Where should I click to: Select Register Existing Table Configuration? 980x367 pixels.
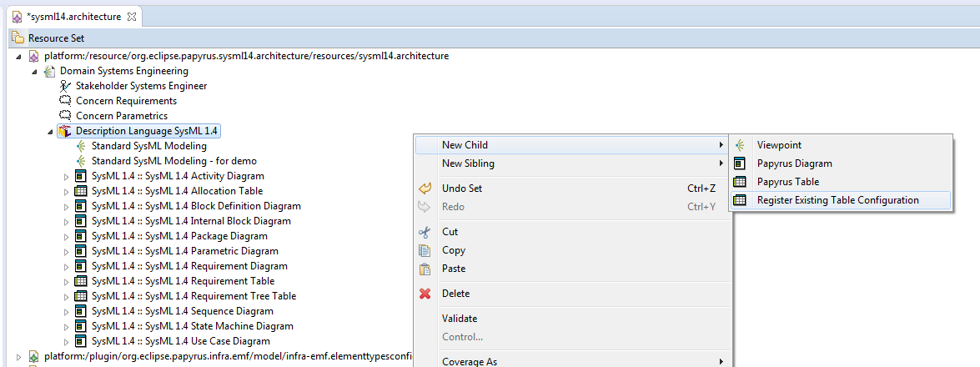click(x=840, y=200)
